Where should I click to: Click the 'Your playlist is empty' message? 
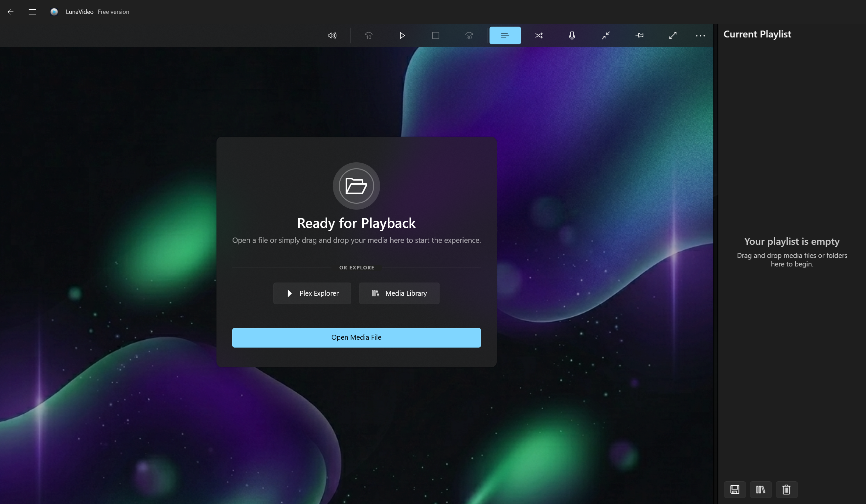click(792, 241)
